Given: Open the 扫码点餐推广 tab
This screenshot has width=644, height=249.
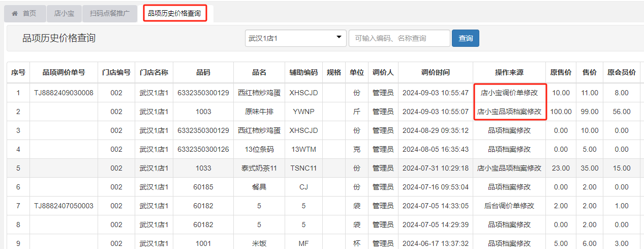Looking at the screenshot, I should [110, 14].
